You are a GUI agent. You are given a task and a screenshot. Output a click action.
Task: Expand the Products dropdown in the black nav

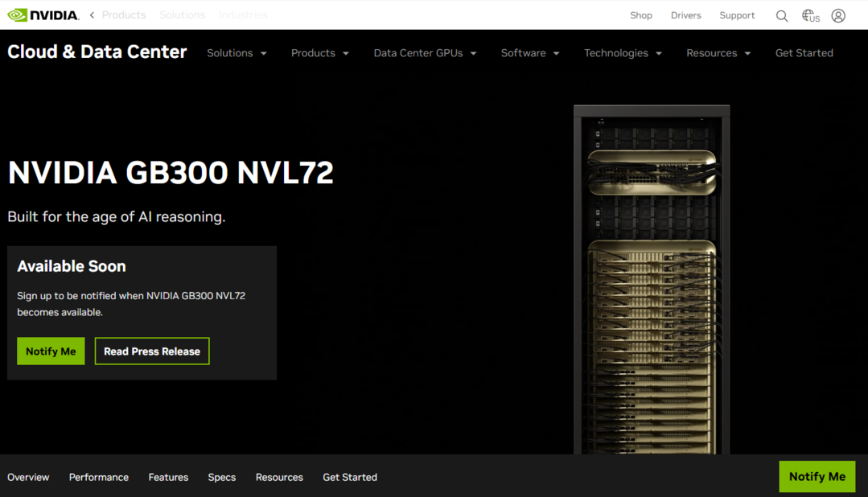tap(320, 53)
